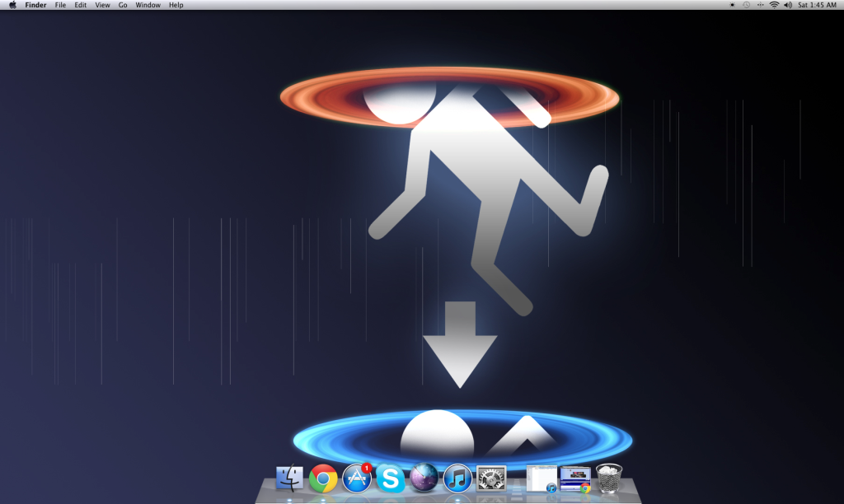Restore the minimized iTunes window
This screenshot has width=844, height=504.
tap(542, 478)
